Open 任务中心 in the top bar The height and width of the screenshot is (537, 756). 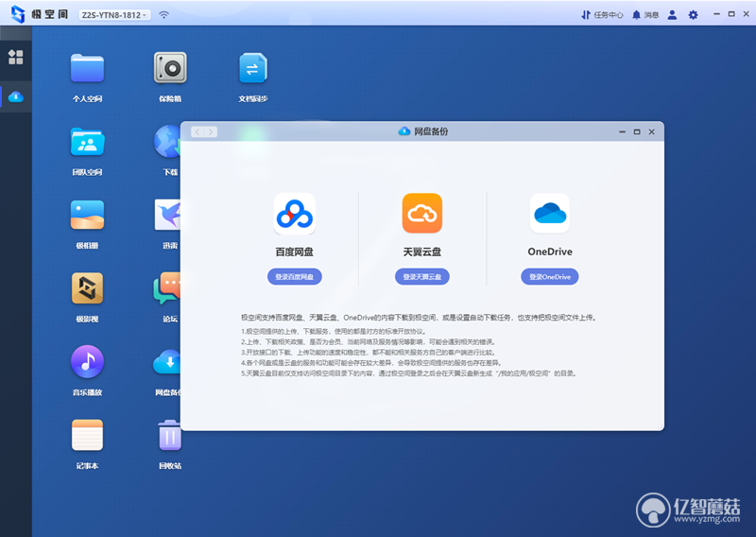point(602,15)
